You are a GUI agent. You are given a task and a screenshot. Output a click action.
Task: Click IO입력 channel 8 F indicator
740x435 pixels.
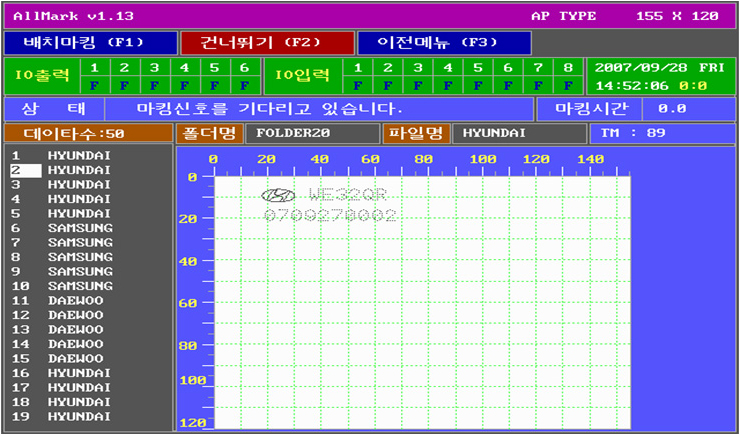tap(568, 85)
